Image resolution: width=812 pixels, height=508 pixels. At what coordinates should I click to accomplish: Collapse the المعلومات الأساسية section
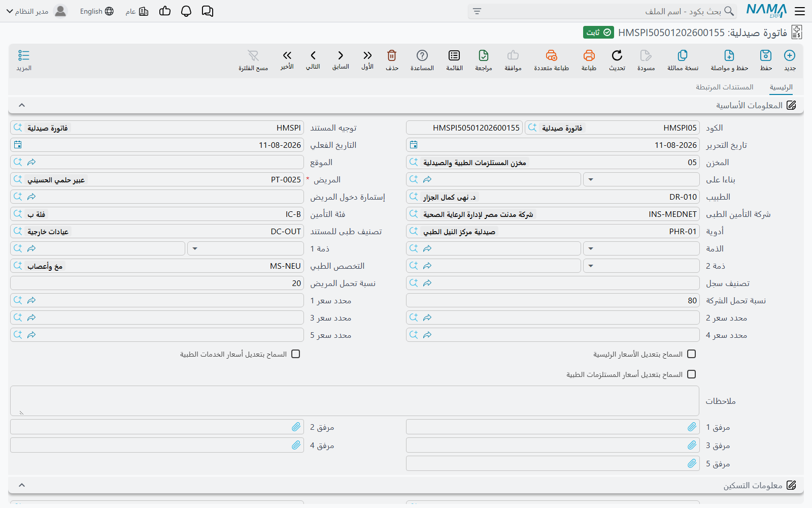pos(22,105)
